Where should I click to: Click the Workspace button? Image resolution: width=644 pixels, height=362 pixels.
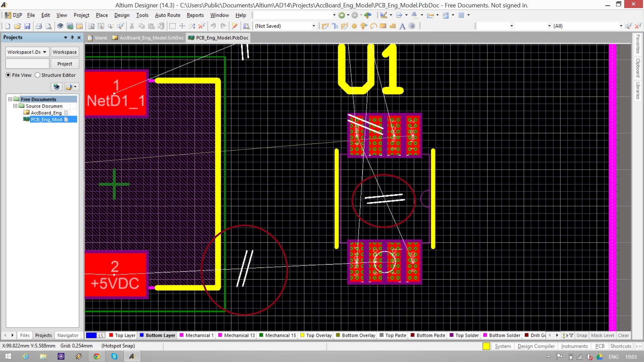click(x=65, y=52)
